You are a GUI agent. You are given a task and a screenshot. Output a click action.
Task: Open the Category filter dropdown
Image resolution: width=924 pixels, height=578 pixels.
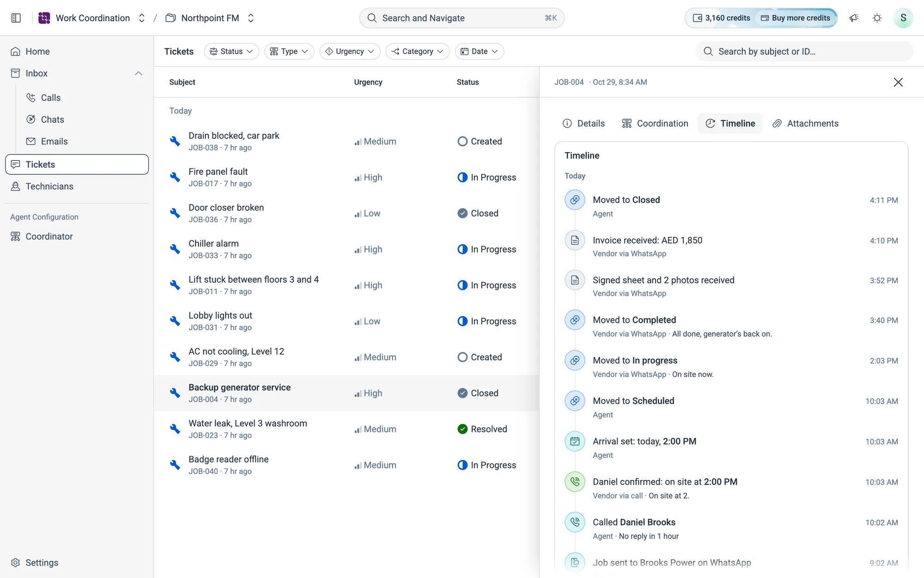pos(418,51)
